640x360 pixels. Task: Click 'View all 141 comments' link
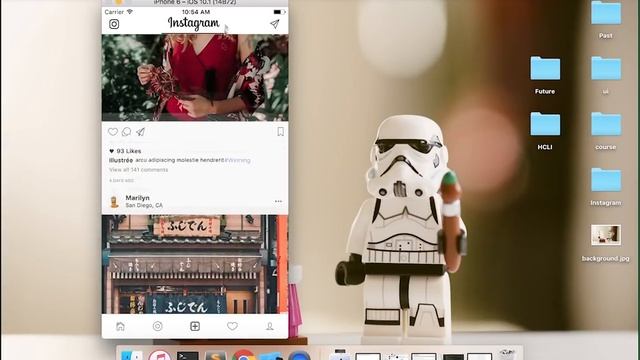[x=138, y=170]
